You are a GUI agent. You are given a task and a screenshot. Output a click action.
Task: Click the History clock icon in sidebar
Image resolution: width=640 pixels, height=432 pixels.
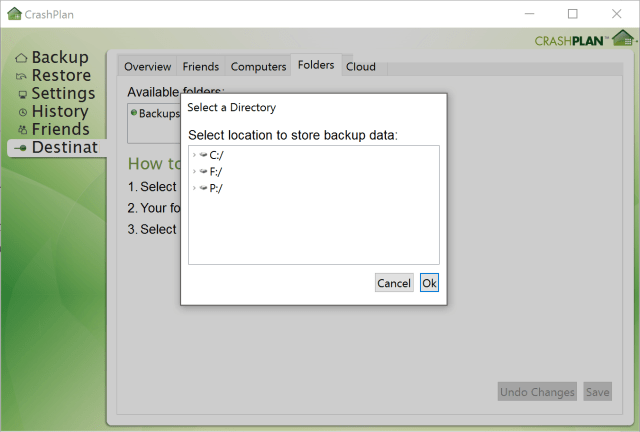click(x=21, y=113)
